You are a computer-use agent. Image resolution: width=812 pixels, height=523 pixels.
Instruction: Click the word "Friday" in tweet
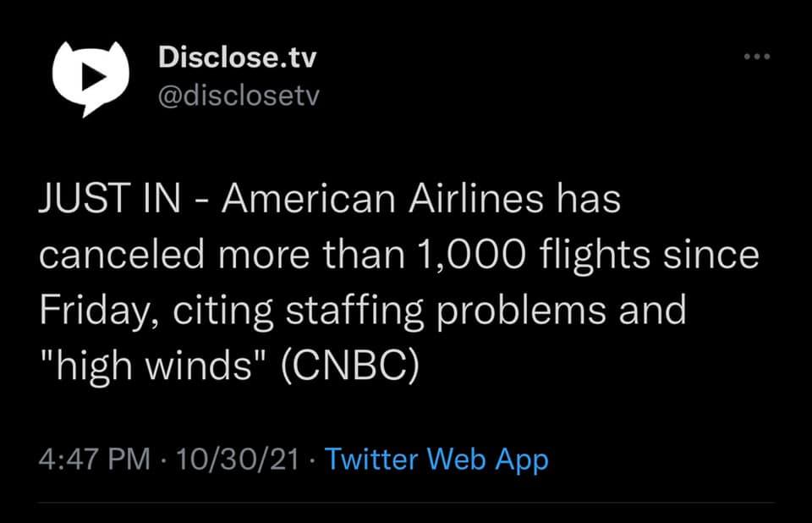click(89, 311)
